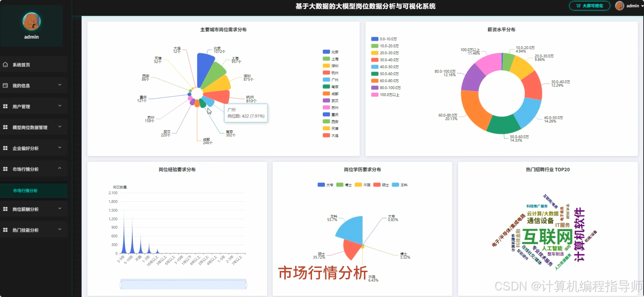Click the 模型岗位数据管理 sidebar icon
Viewport: 644px width, 297px height.
click(5, 127)
